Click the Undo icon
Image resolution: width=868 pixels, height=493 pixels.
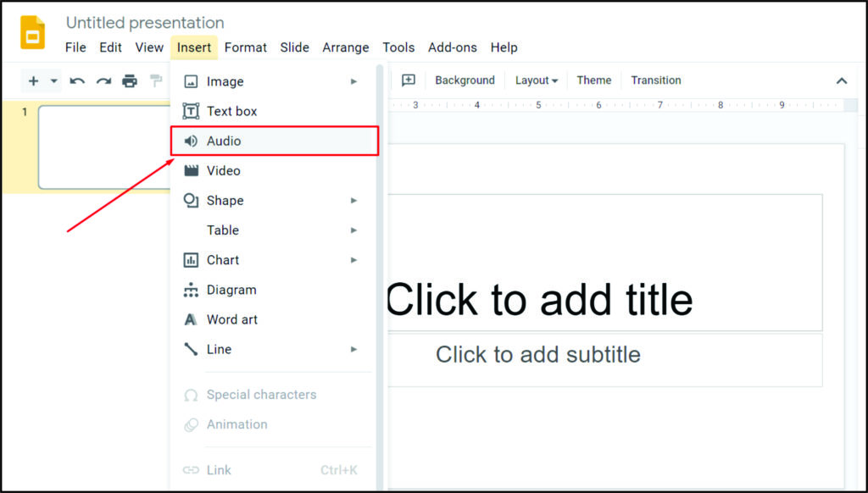(x=76, y=81)
